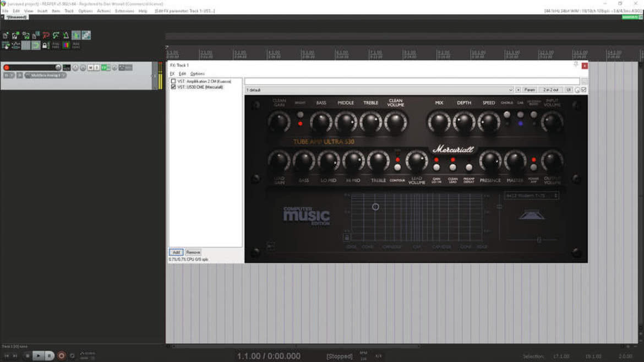This screenshot has width=644, height=362.
Task: Click the Presence knob on the amp
Action: pyautogui.click(x=490, y=161)
